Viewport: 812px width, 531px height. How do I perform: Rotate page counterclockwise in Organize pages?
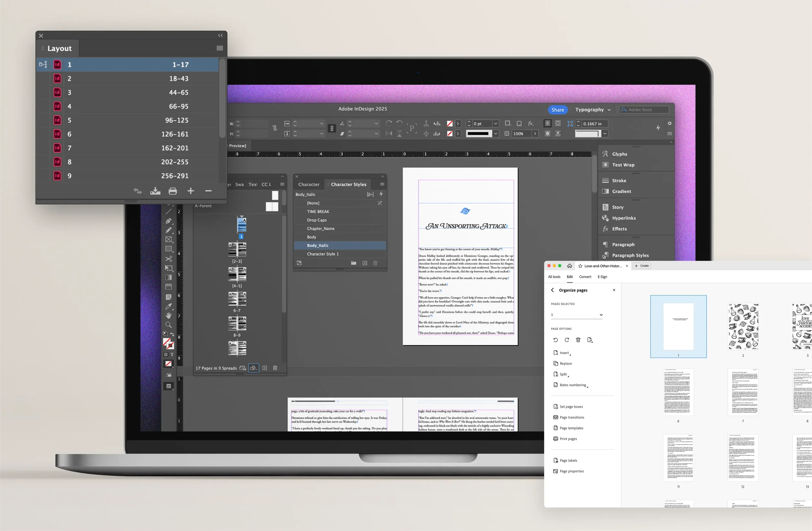[555, 340]
